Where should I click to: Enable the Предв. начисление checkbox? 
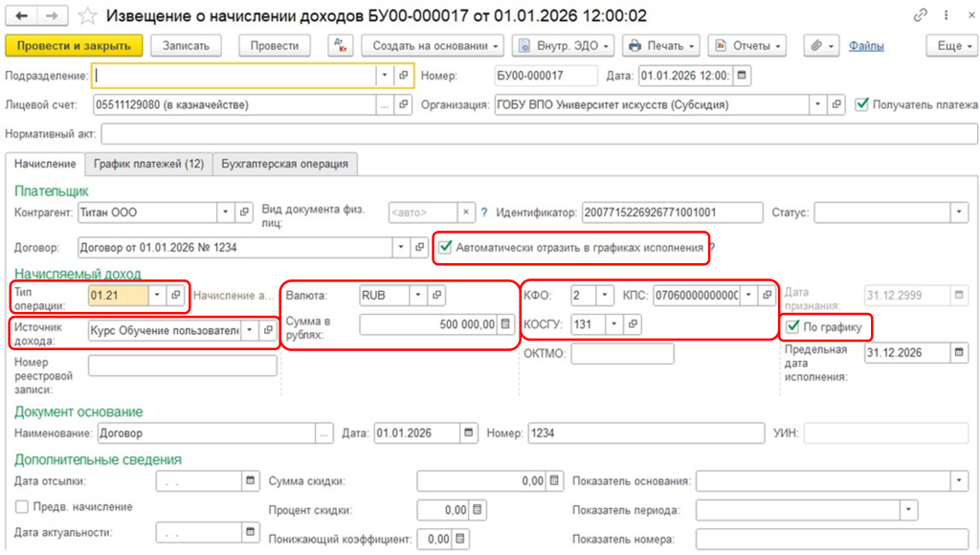click(x=22, y=507)
